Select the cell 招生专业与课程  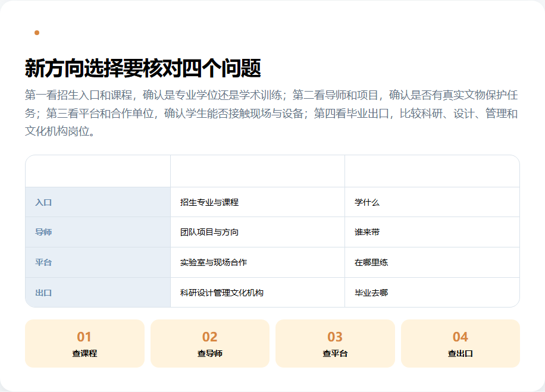point(258,202)
